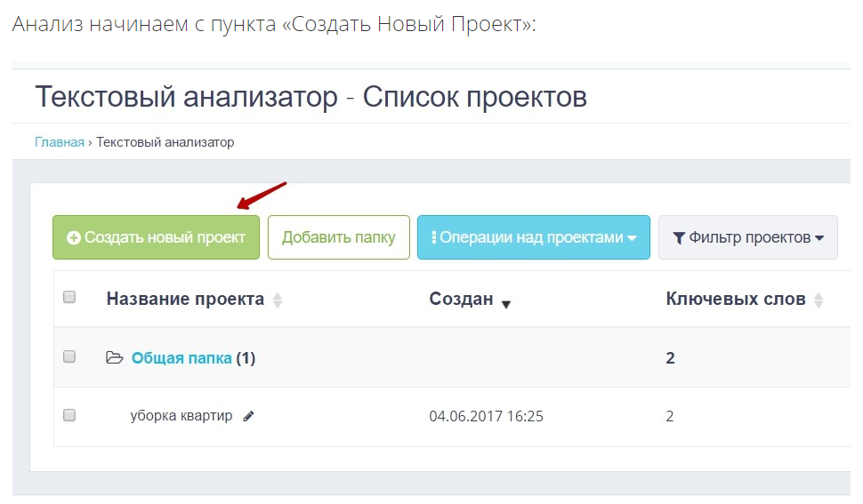Image resolution: width=863 pixels, height=504 pixels.
Task: Open the "Операции над проектами" dropdown
Action: coord(533,237)
